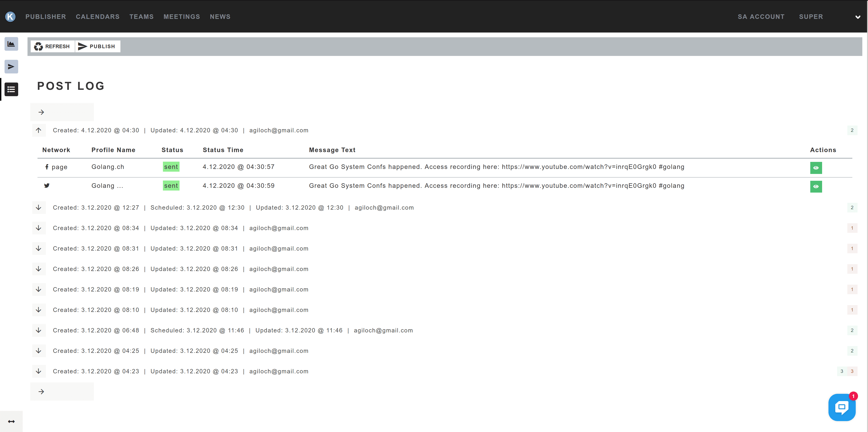Click the Publish toolbar button
The image size is (868, 432).
(97, 47)
